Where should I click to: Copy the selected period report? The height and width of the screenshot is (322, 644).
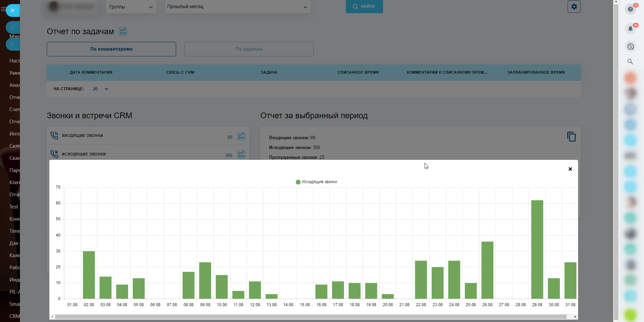coord(571,137)
